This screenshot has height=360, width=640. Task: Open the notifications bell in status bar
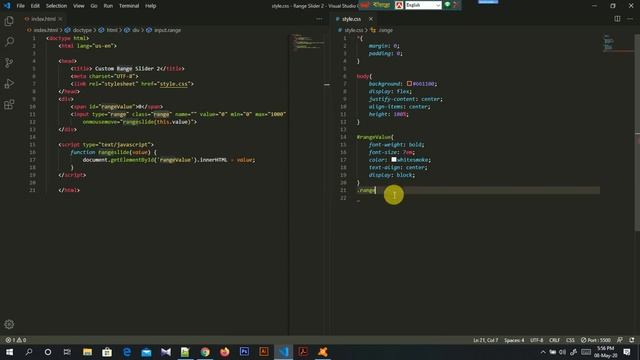(x=632, y=340)
